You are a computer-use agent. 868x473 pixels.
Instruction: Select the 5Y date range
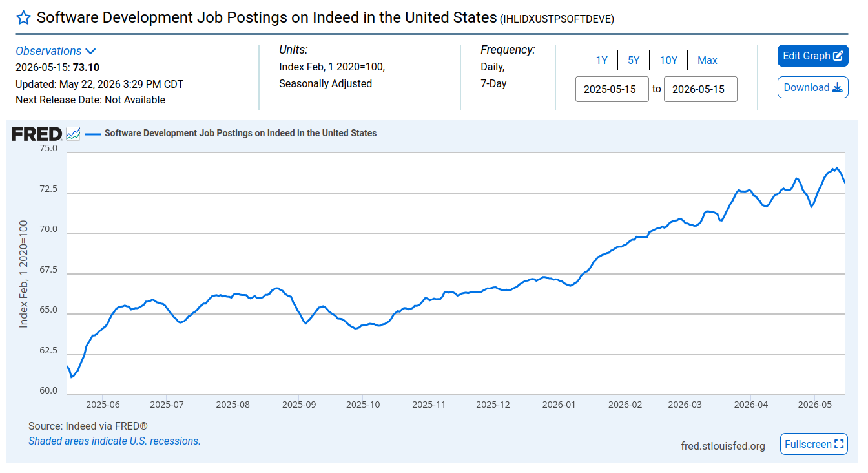pos(634,60)
